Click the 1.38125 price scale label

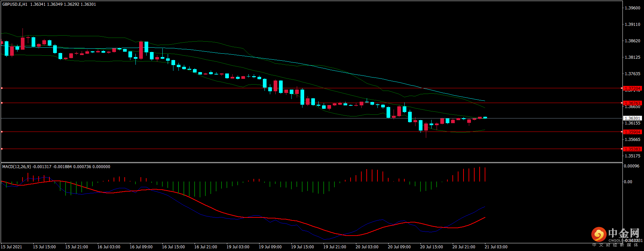632,57
